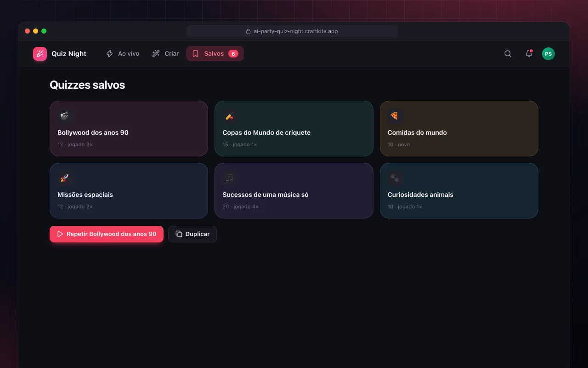Select the Comidas do mundo title
This screenshot has height=368, width=588.
(417, 132)
